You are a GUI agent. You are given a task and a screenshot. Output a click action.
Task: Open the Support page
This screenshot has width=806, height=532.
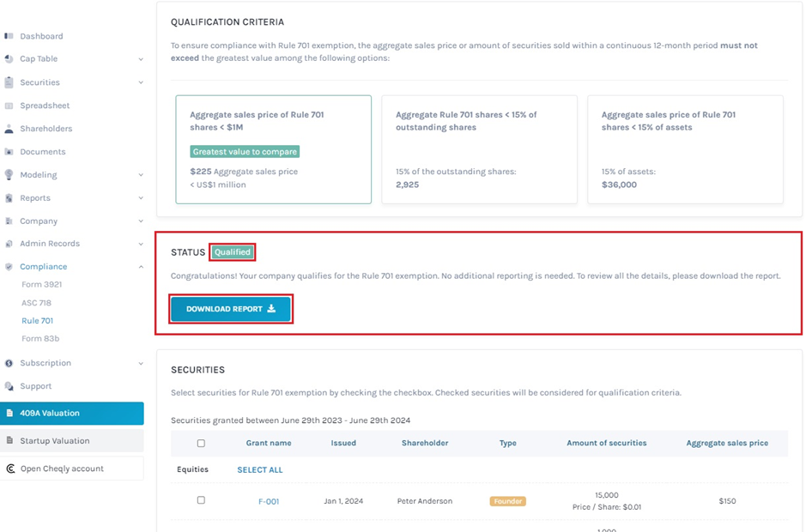coord(35,386)
